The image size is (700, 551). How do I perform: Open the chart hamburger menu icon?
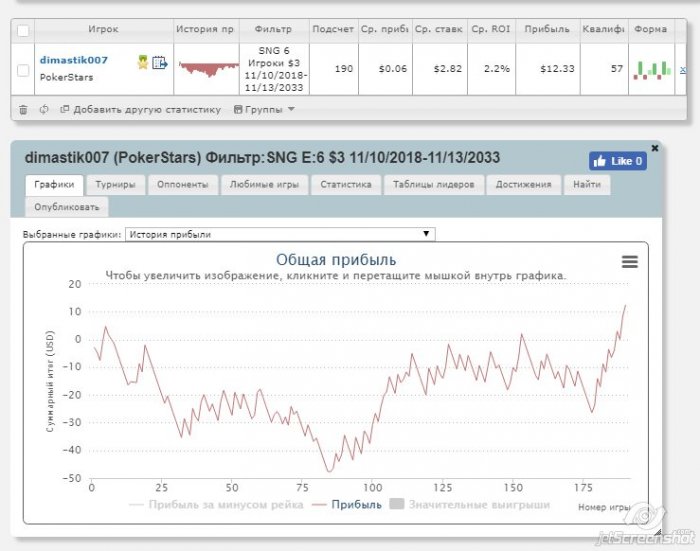tap(630, 262)
